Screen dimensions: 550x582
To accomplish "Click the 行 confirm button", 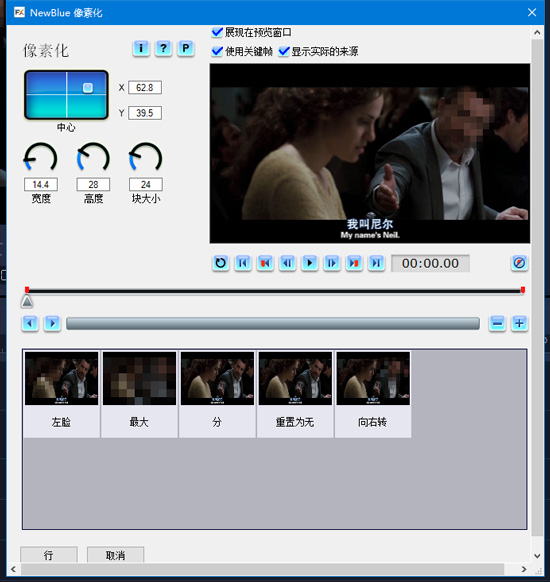I will click(x=49, y=555).
